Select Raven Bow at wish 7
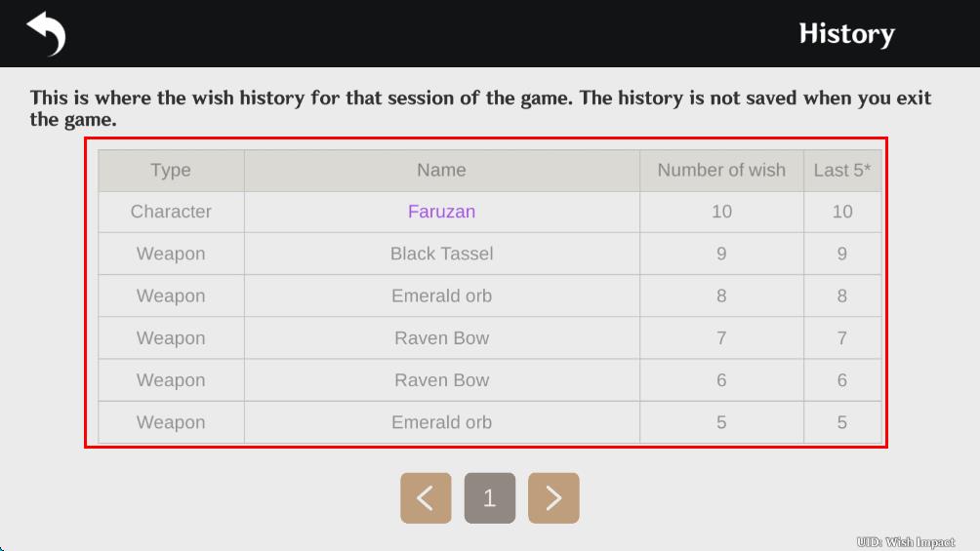980x551 pixels. pos(441,338)
